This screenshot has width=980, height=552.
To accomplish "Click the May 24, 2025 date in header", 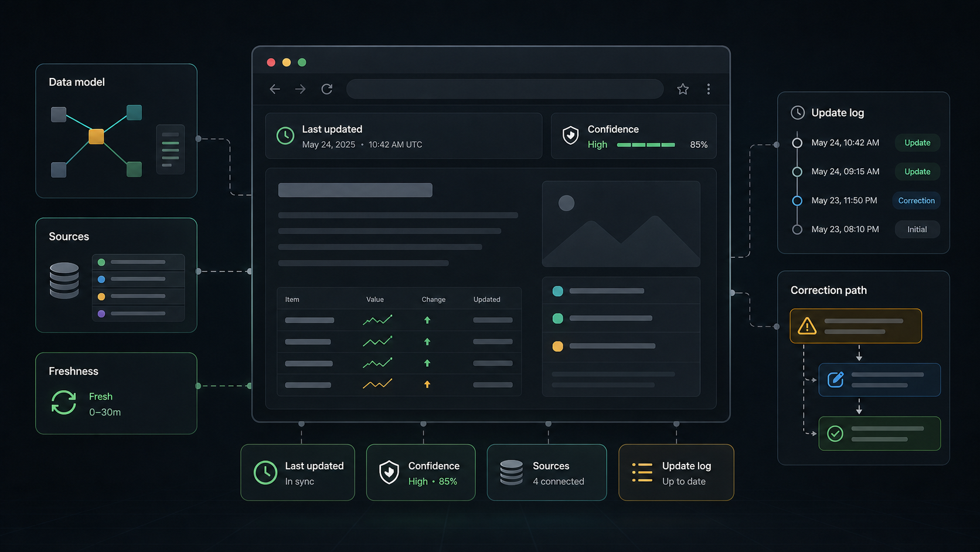I will tap(329, 145).
